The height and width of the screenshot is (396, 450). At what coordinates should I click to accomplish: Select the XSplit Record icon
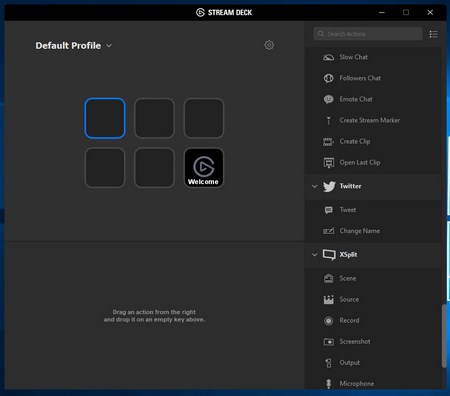[328, 321]
